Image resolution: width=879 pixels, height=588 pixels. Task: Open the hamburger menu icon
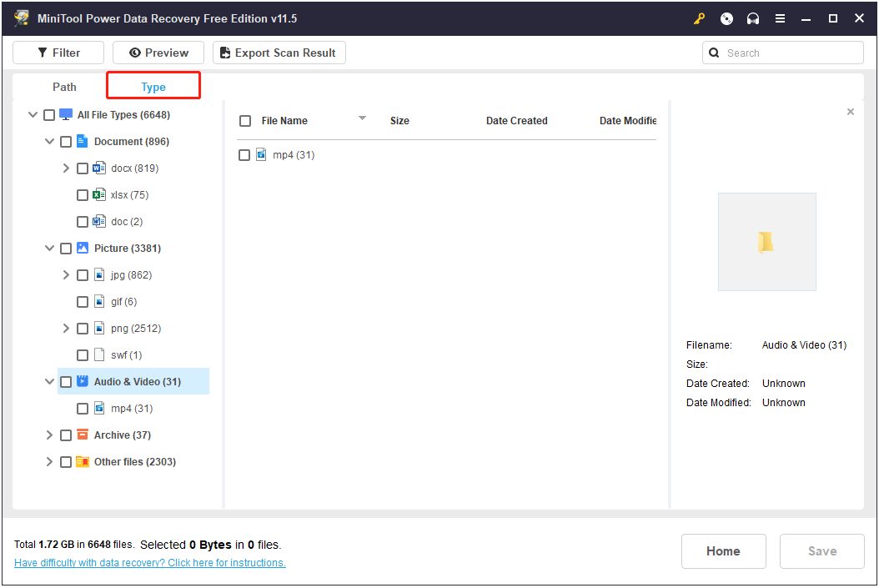click(x=780, y=18)
